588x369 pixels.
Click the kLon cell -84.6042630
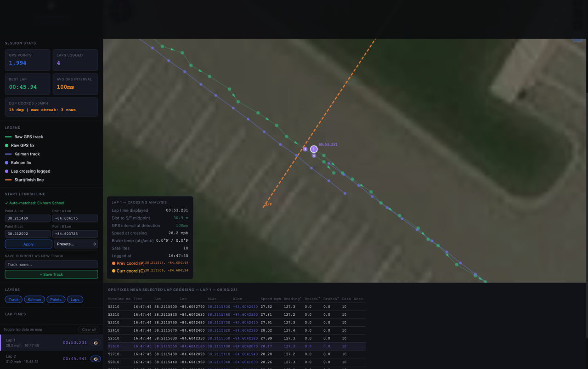point(245,307)
